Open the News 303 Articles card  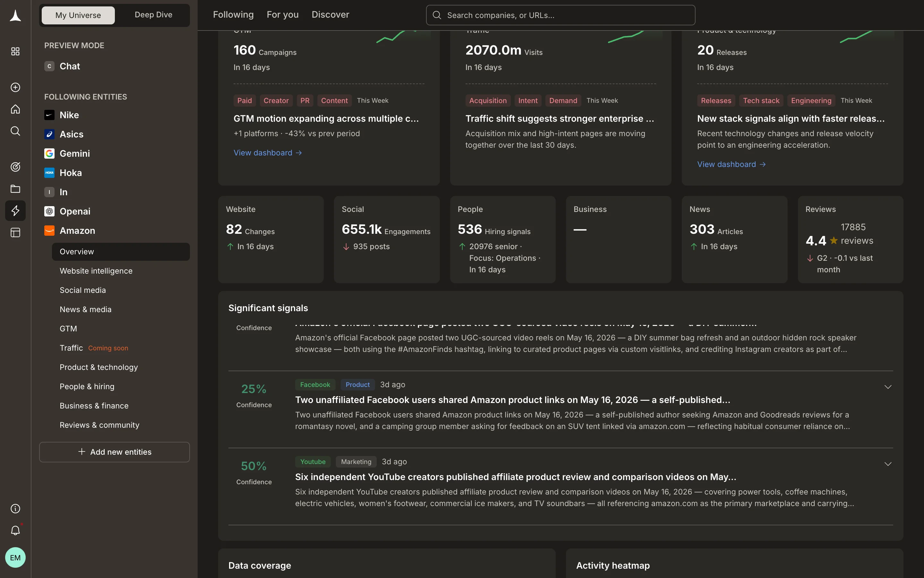coord(734,239)
